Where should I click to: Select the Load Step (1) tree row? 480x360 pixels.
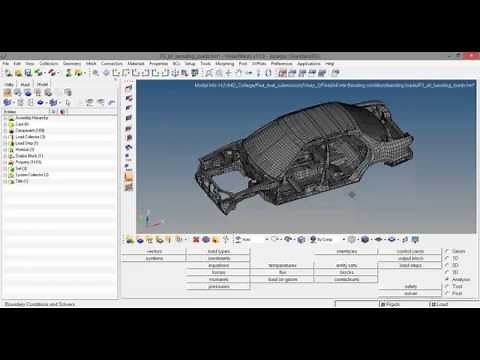[x=60, y=143]
